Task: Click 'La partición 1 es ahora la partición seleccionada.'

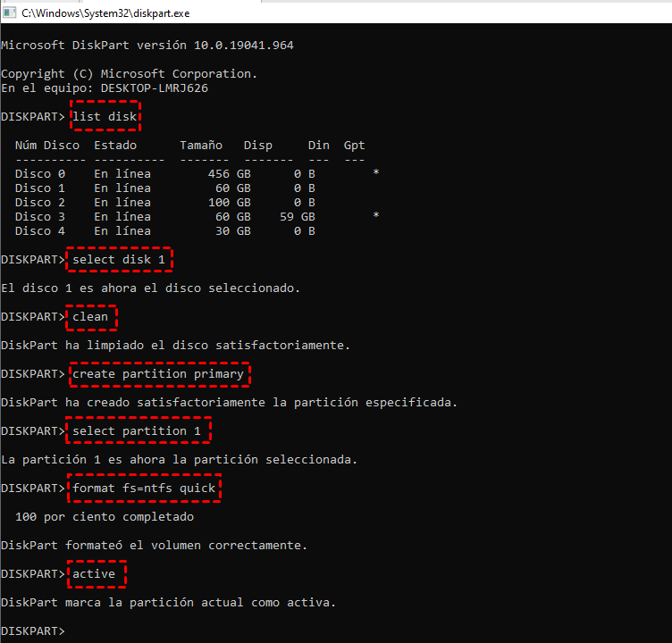Action: point(179,460)
